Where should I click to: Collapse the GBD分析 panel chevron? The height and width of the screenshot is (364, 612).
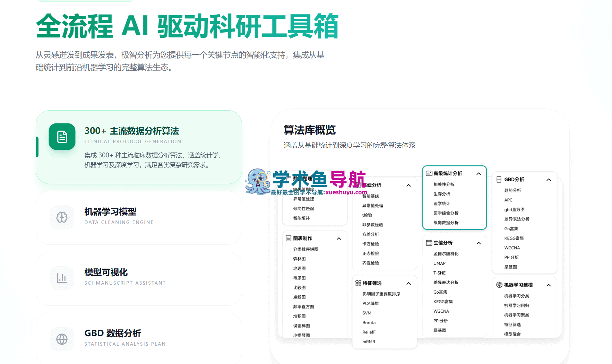click(x=549, y=180)
